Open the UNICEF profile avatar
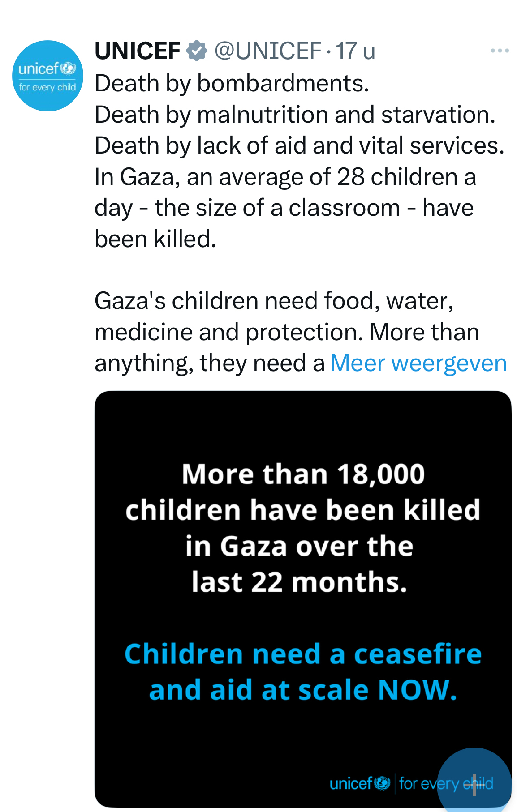Screen dimensions: 517x812 tap(47, 76)
